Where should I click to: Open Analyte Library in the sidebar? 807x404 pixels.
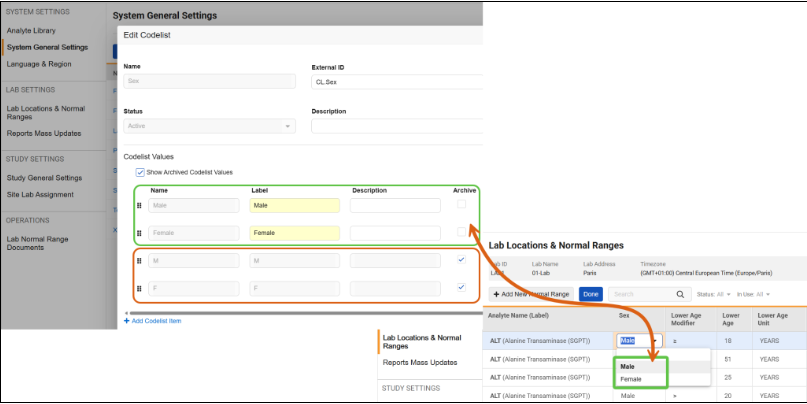[31, 30]
